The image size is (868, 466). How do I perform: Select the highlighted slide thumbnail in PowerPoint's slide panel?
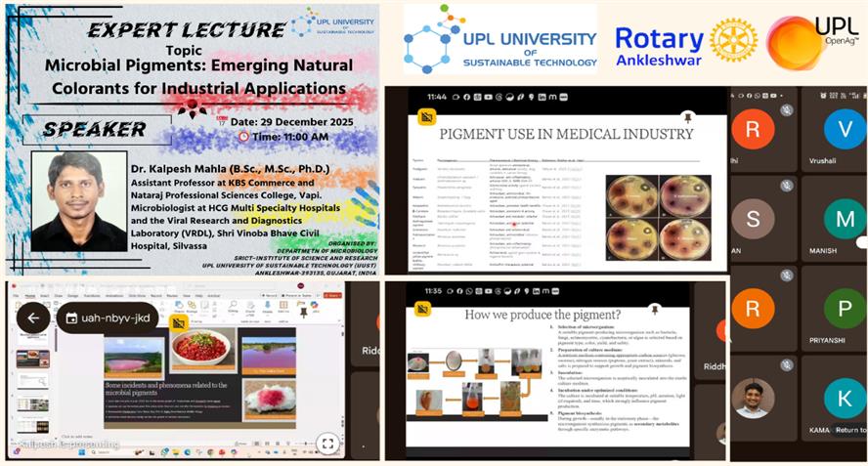click(31, 359)
